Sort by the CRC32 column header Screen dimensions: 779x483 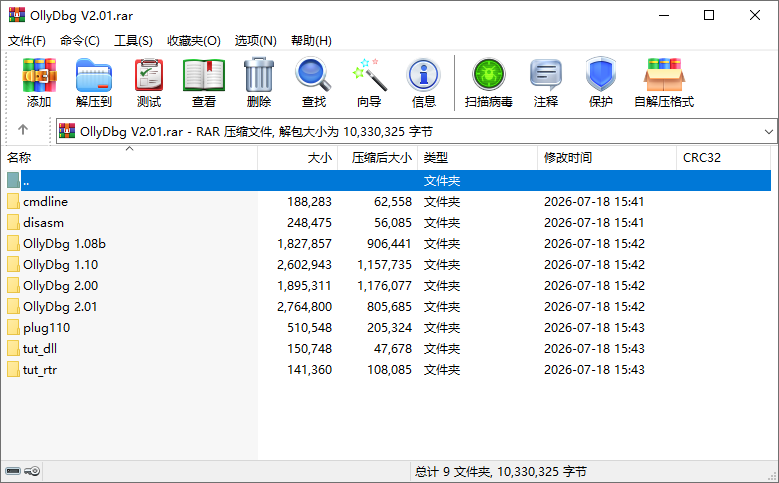(x=724, y=158)
